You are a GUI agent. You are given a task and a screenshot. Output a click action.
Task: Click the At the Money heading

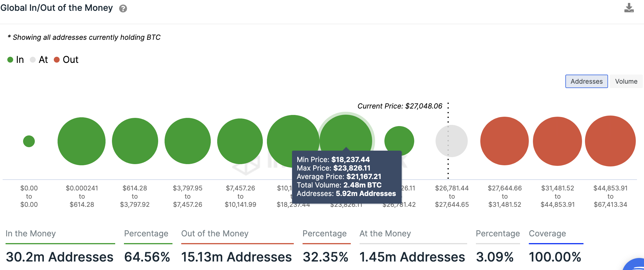[385, 233]
